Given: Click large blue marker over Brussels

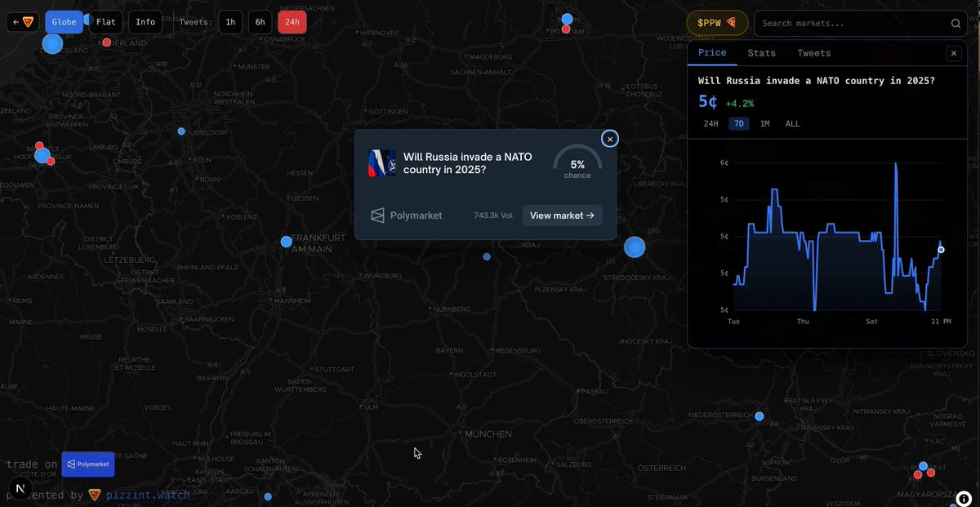Looking at the screenshot, I should [42, 154].
